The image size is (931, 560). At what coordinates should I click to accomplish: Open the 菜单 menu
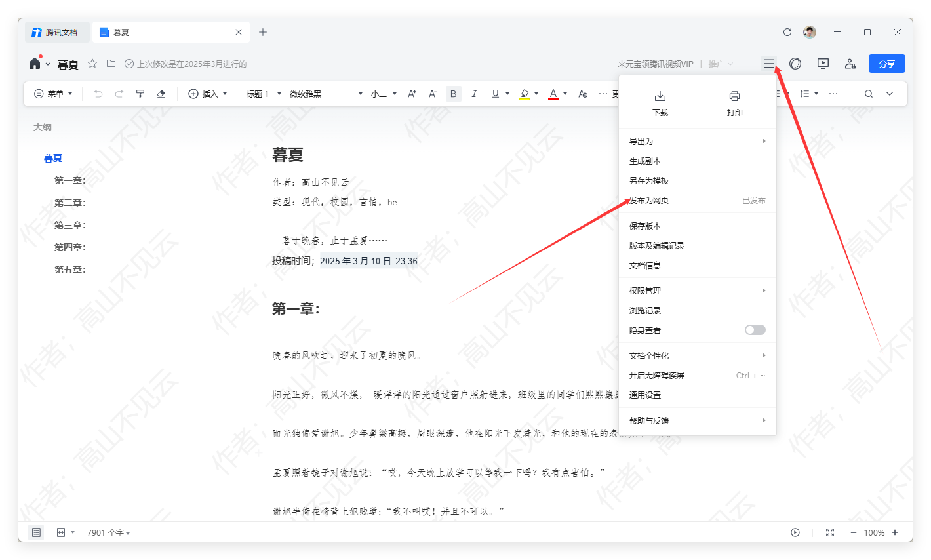(52, 93)
